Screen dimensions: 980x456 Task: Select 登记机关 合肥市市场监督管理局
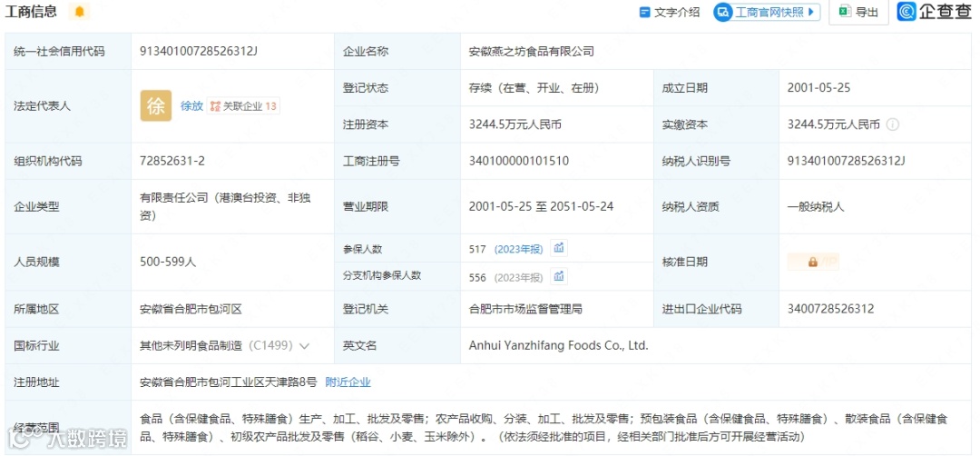[526, 309]
